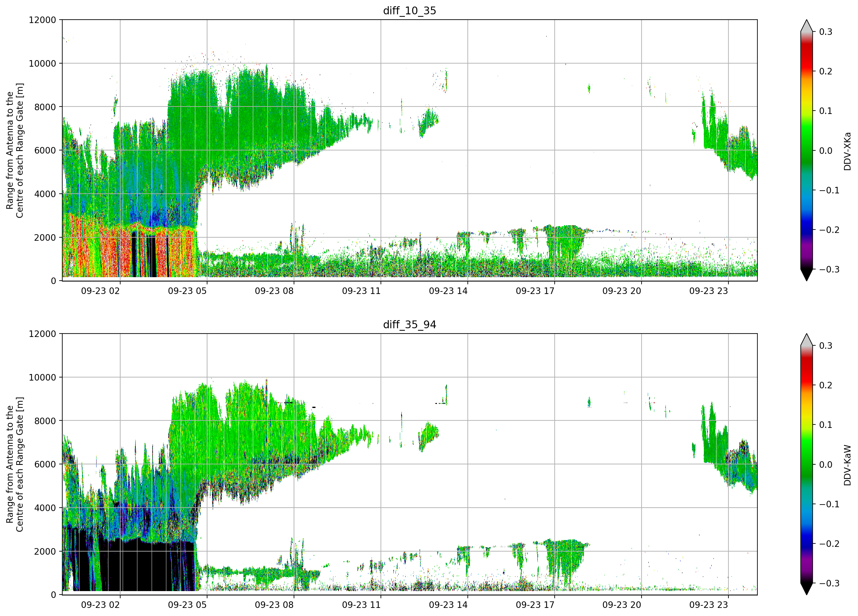Select the 4000 tick on diff_35_94 axis

[x=45, y=508]
